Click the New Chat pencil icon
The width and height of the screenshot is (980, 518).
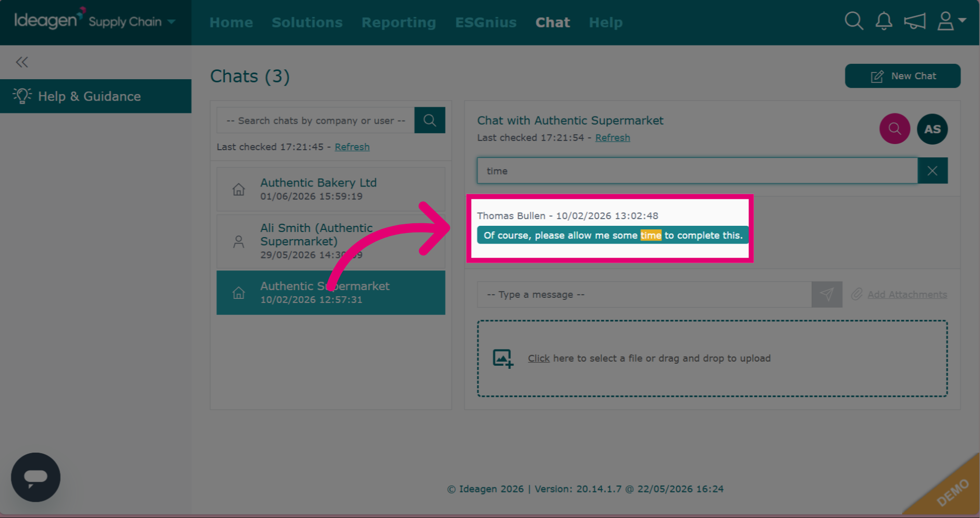[x=877, y=77]
